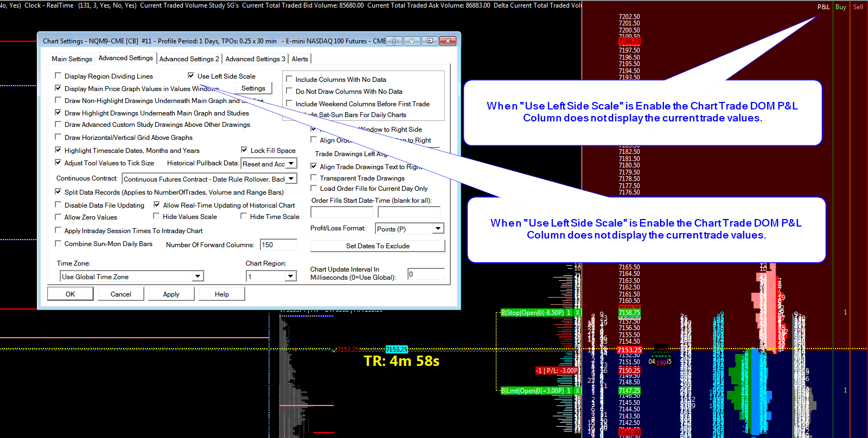The width and height of the screenshot is (868, 438).
Task: Toggle Display Main Price Graph Values checkbox
Action: [58, 88]
